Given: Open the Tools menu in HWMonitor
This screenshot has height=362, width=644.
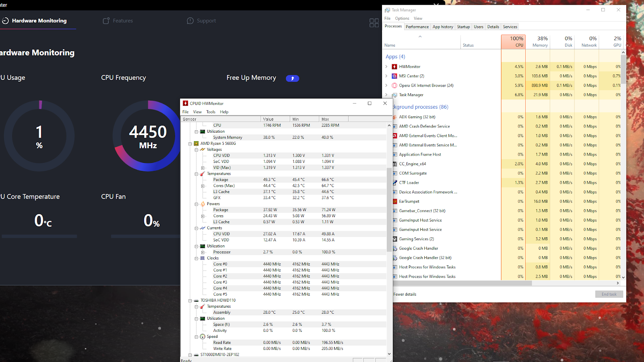Looking at the screenshot, I should 211,112.
